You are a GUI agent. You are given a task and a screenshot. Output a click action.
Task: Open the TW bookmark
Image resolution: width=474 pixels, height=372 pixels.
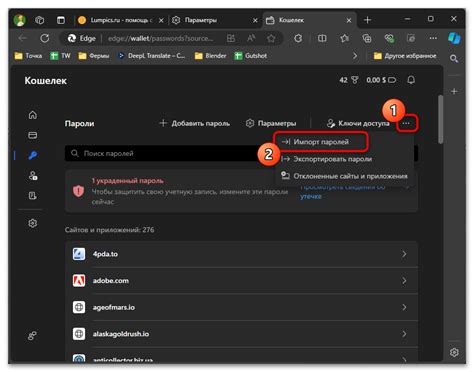pyautogui.click(x=60, y=56)
